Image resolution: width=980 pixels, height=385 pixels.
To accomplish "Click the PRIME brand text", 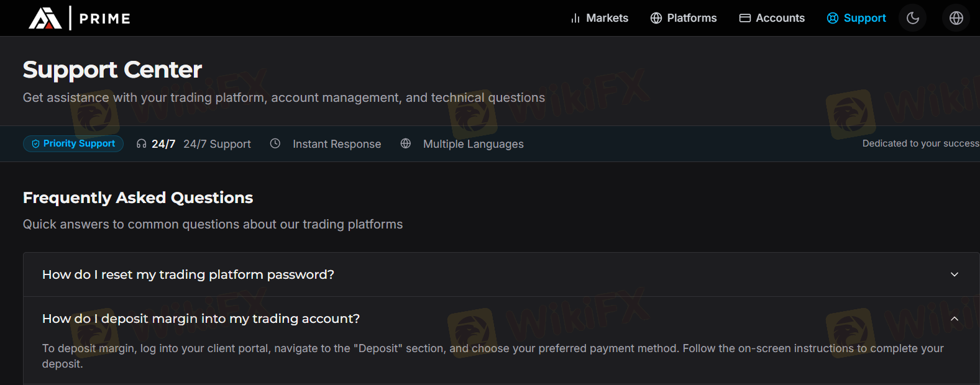I will (x=105, y=19).
